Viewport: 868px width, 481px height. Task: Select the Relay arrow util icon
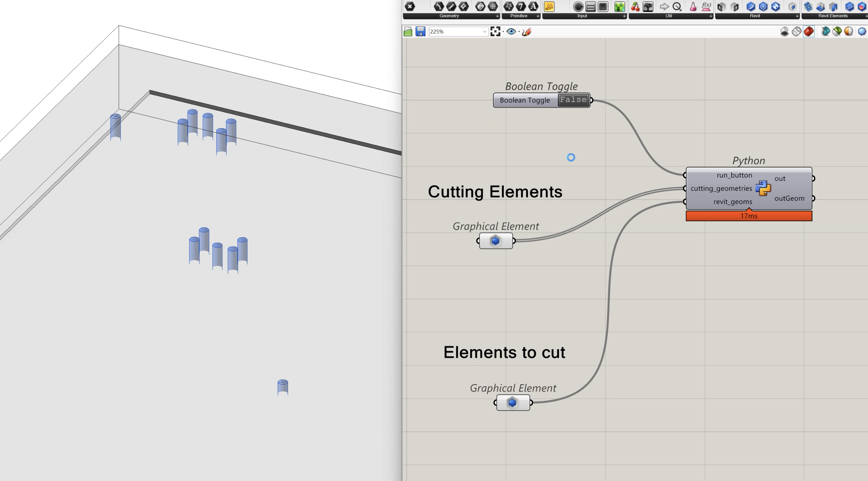(x=664, y=6)
